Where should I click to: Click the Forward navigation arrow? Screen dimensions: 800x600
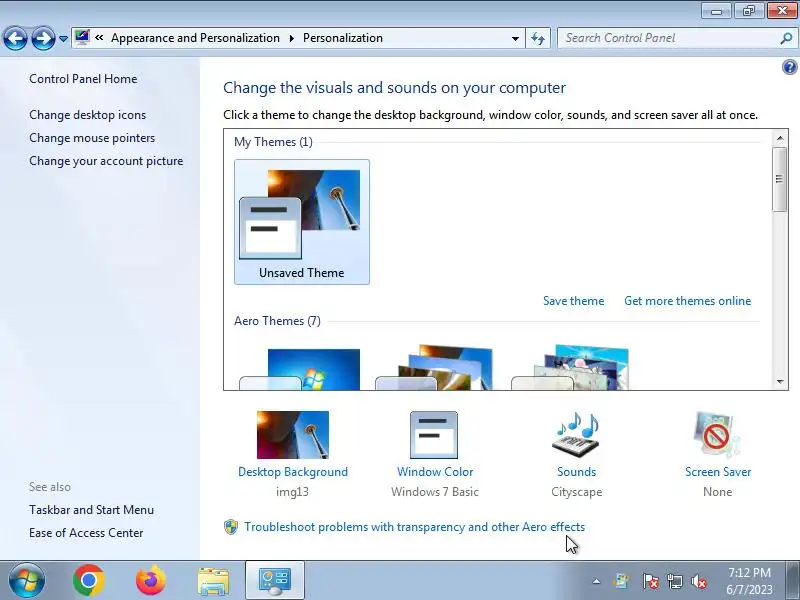(x=43, y=38)
